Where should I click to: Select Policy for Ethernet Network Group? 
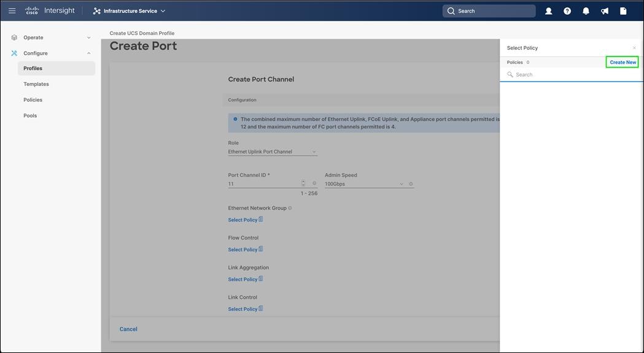pos(245,220)
